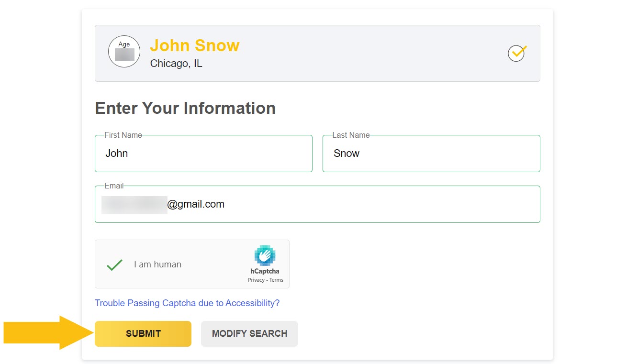Click the blurred part of the email address
Image resolution: width=626 pixels, height=364 pixels.
point(134,205)
